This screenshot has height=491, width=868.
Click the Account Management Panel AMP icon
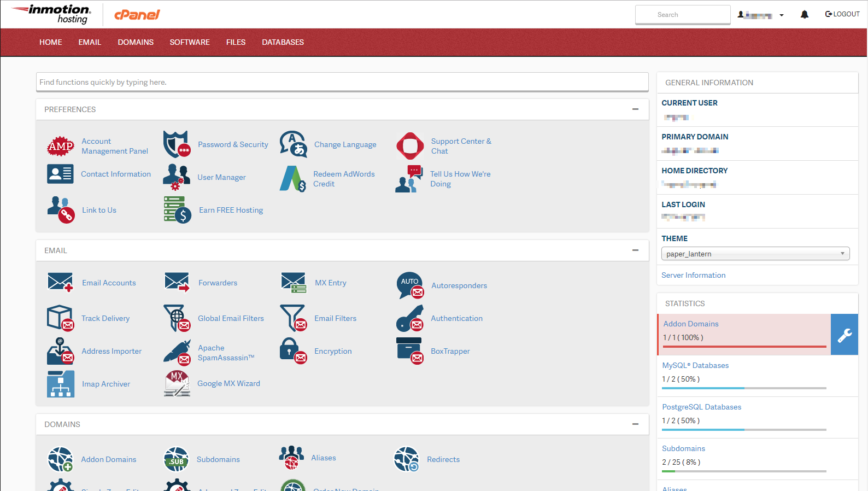(60, 146)
